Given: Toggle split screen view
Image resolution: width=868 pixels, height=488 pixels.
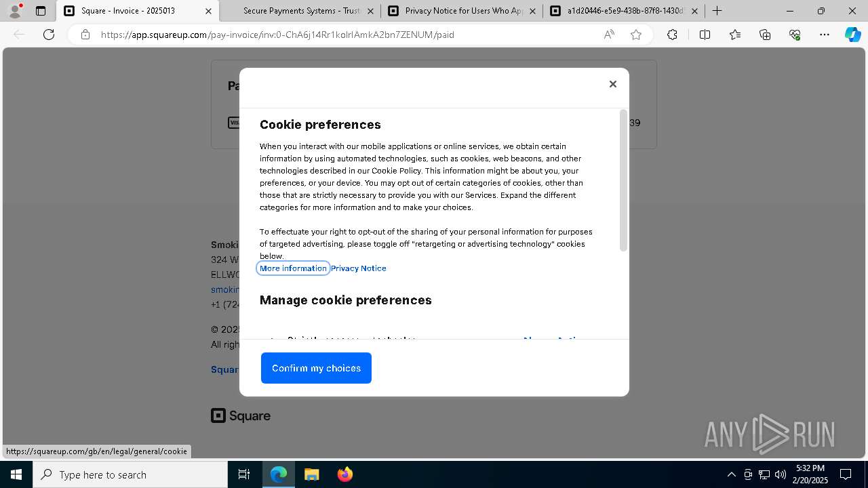Looking at the screenshot, I should [x=705, y=35].
